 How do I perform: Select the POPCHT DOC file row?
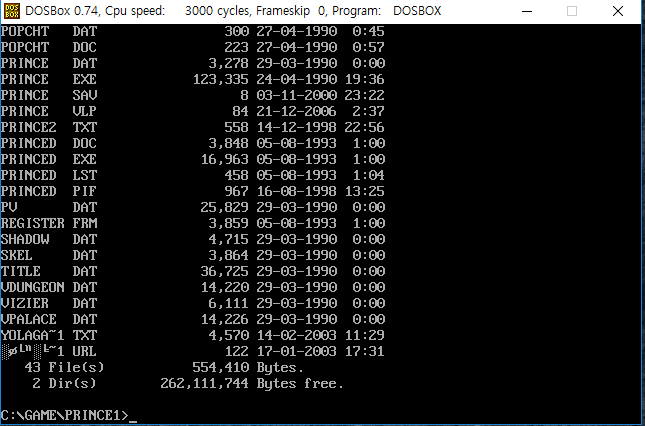[193, 47]
